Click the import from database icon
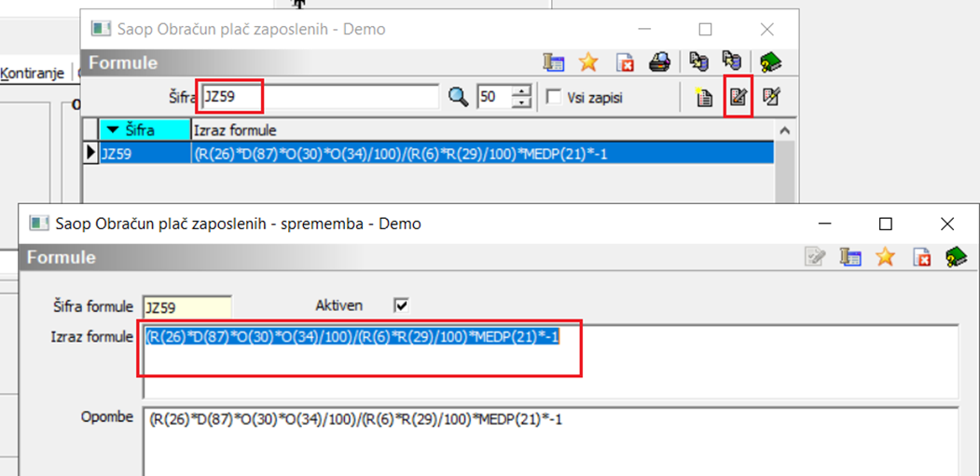Screen dimensions: 980x476 (x=731, y=61)
